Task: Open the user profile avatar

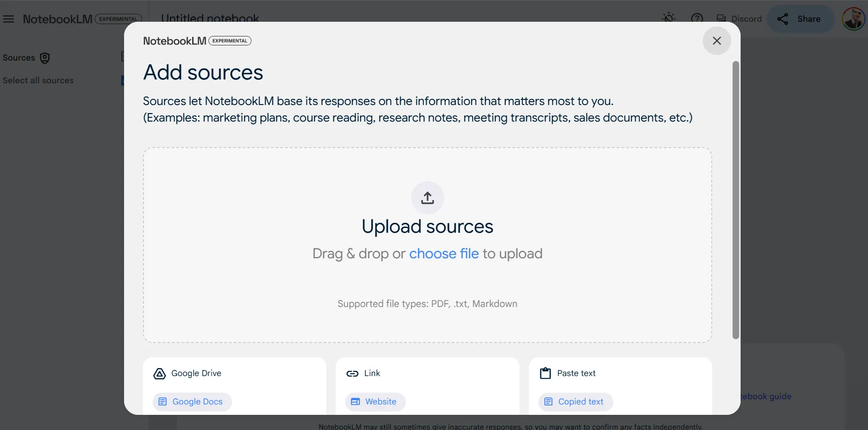Action: click(x=853, y=19)
